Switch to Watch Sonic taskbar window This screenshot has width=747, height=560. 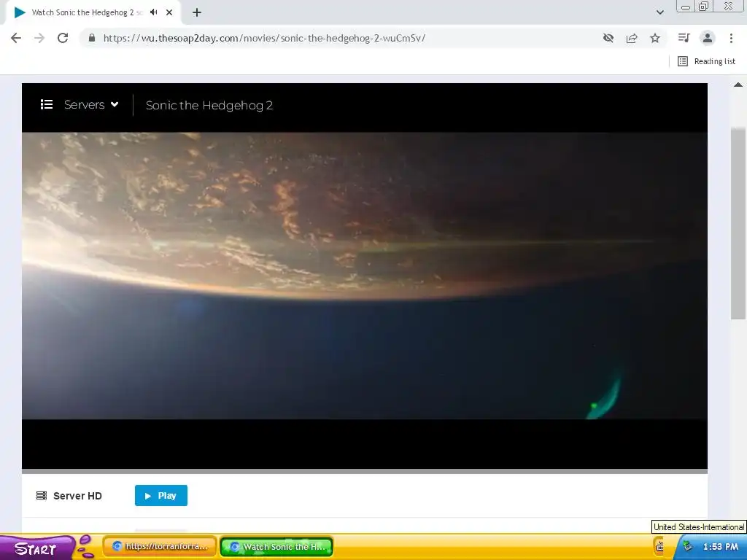[x=276, y=547]
